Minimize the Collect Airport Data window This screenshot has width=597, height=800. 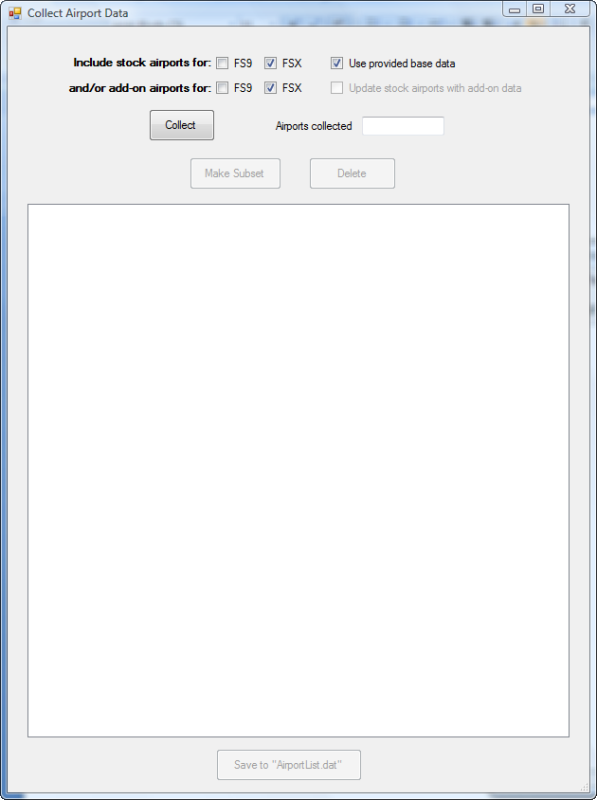[515, 9]
